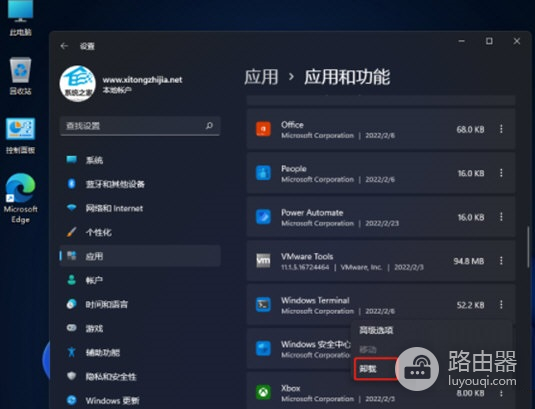Open 辅助功能 settings category

(140, 352)
